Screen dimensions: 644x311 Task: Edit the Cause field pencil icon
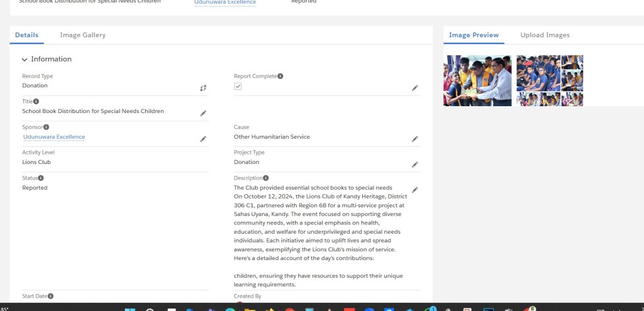click(x=415, y=139)
